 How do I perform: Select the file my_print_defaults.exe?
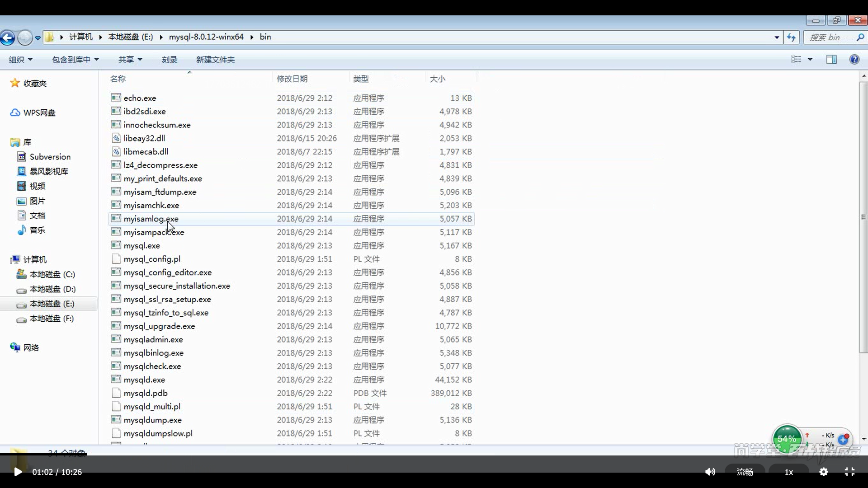(x=292, y=178)
